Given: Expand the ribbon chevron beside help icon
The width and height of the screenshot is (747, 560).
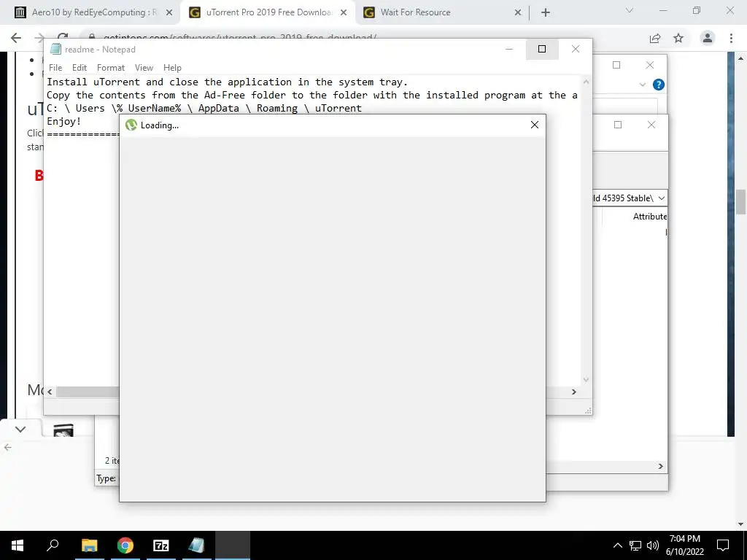Looking at the screenshot, I should tap(642, 85).
